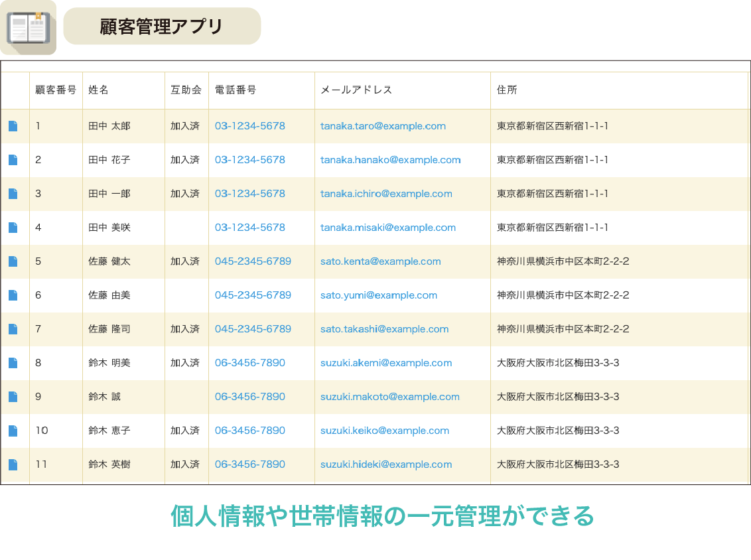
Task: Open sato.takashi@example.com email link
Action: point(385,329)
